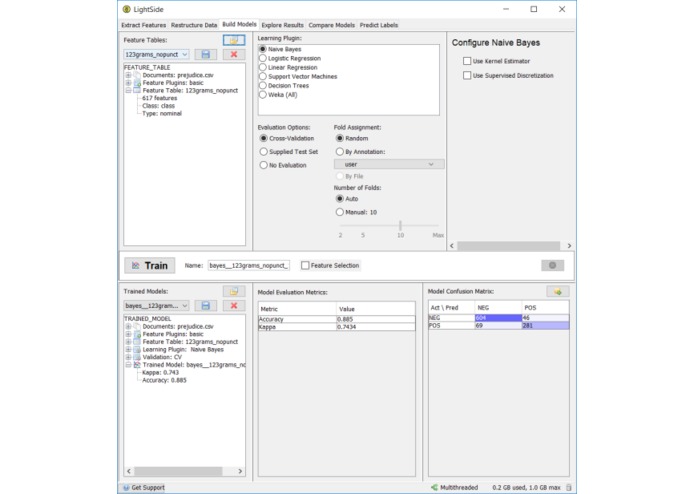Click the trash icon in status bar
695x494 pixels.
568,487
